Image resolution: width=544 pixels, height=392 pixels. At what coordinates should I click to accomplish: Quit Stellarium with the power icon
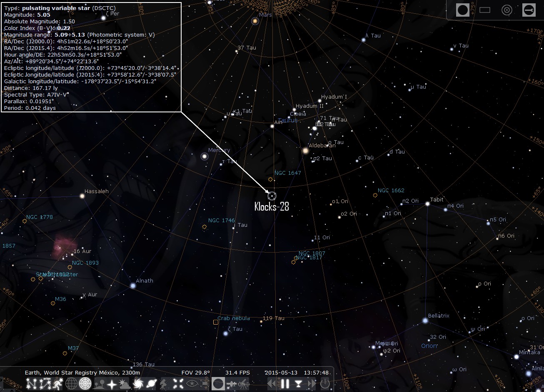pyautogui.click(x=325, y=384)
